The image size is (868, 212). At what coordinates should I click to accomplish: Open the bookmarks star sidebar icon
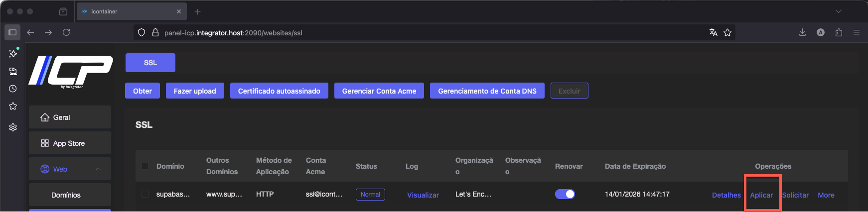[x=13, y=106]
